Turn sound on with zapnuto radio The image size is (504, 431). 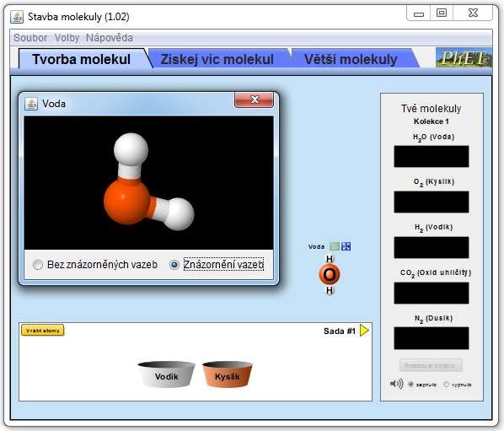point(410,385)
